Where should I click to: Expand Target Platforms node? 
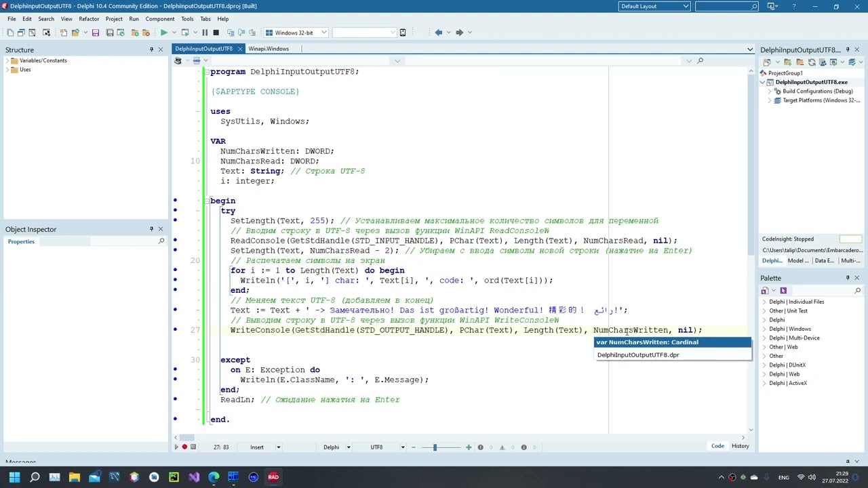point(770,100)
